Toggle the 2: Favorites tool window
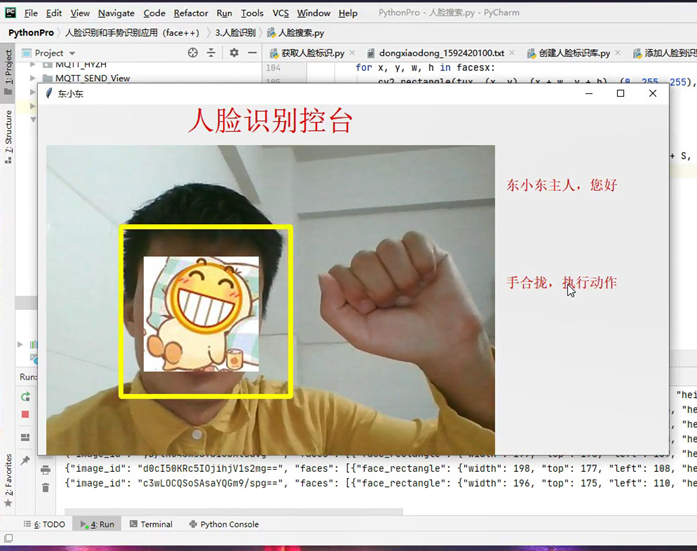 coord(8,481)
